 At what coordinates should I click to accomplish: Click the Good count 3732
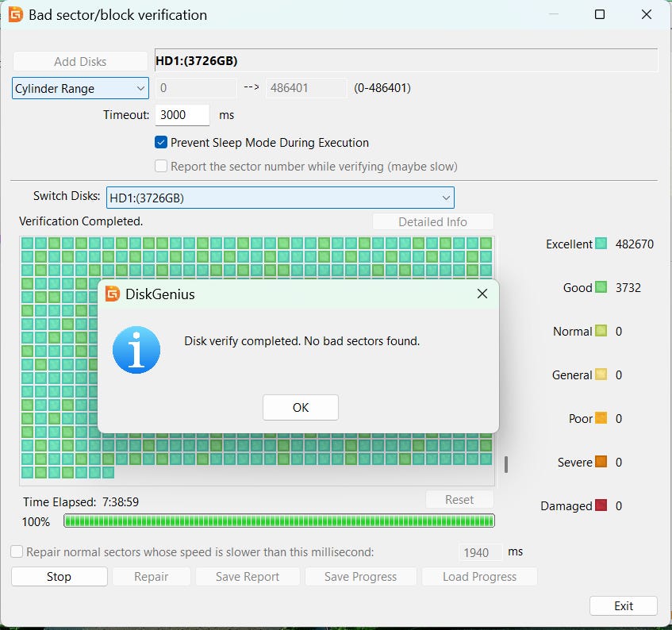(628, 287)
